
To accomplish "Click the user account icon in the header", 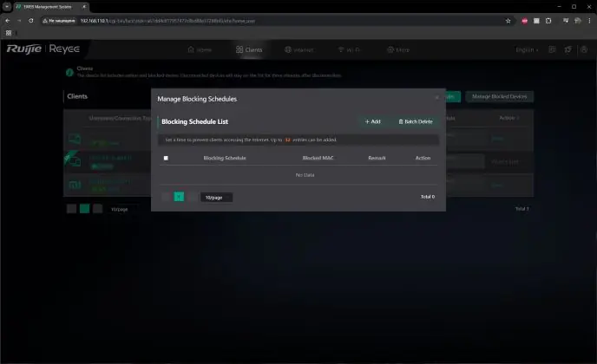I will [584, 49].
